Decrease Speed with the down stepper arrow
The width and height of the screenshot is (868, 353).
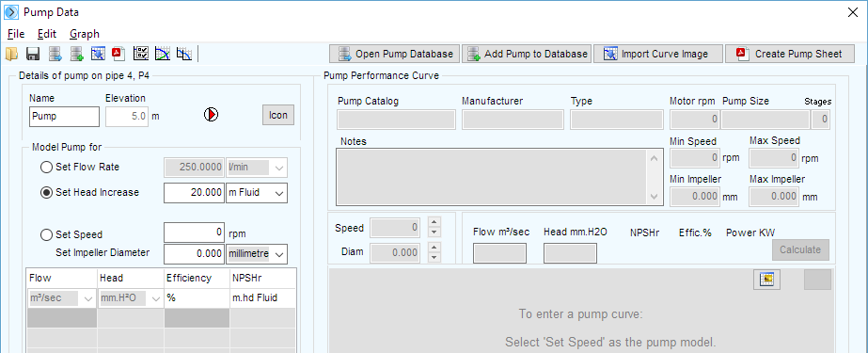(x=434, y=232)
